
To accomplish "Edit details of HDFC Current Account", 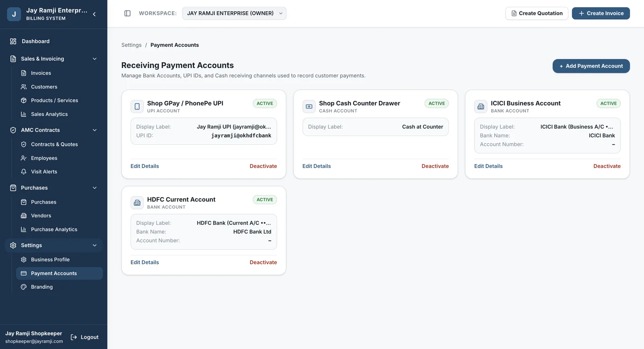I will click(144, 262).
